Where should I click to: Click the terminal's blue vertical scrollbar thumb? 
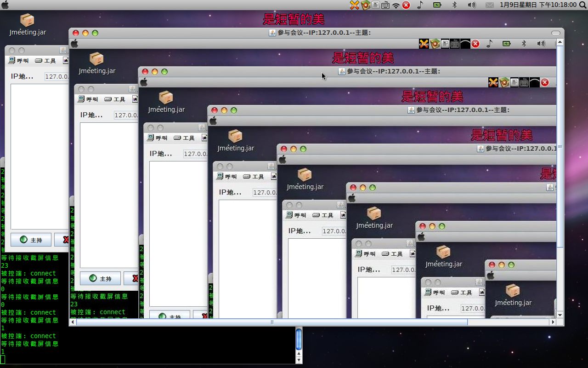tap(299, 339)
